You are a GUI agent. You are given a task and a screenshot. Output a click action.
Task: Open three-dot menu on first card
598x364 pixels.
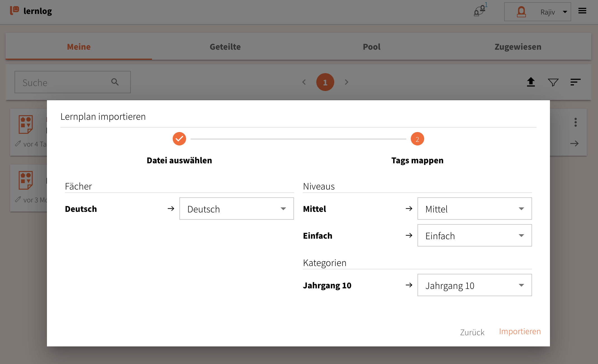576,122
